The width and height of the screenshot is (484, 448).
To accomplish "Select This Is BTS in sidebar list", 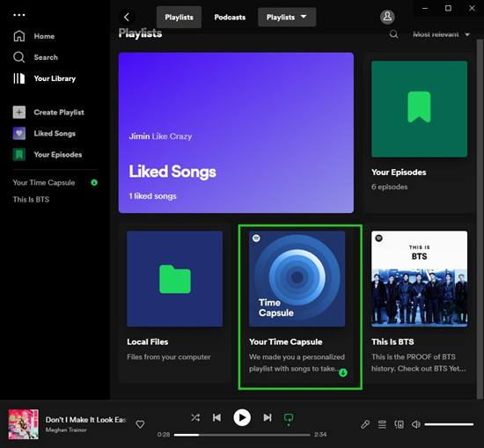I will pyautogui.click(x=31, y=200).
